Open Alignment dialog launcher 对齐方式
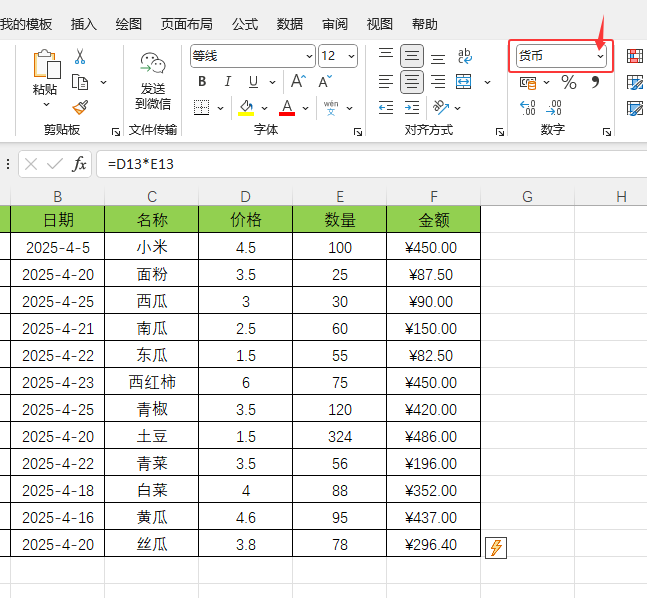This screenshot has height=598, width=647. click(500, 132)
